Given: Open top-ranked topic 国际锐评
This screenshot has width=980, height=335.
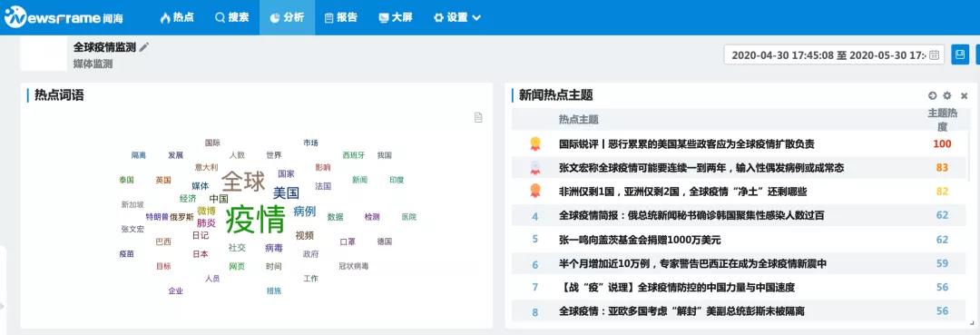Looking at the screenshot, I should click(x=686, y=143).
